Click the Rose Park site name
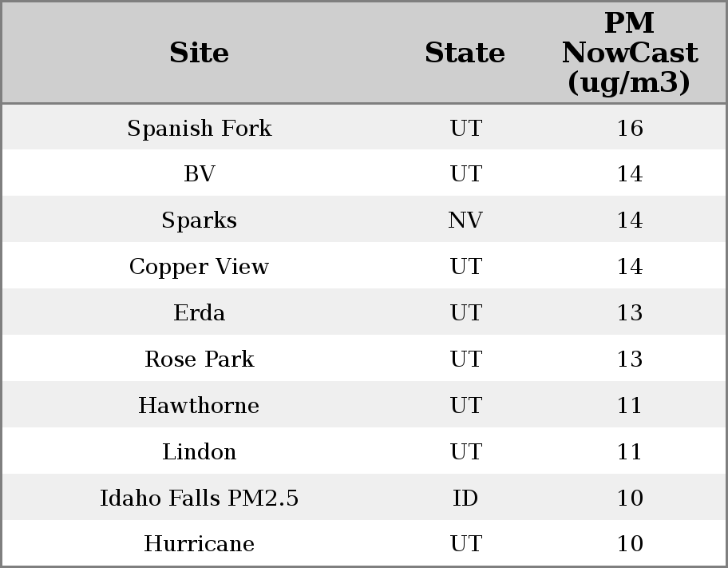 coord(199,359)
